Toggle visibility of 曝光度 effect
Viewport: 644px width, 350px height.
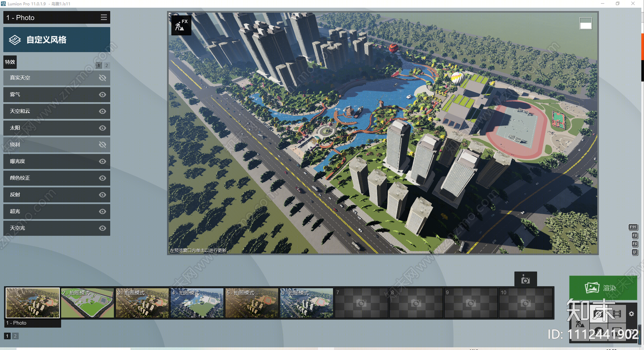103,162
